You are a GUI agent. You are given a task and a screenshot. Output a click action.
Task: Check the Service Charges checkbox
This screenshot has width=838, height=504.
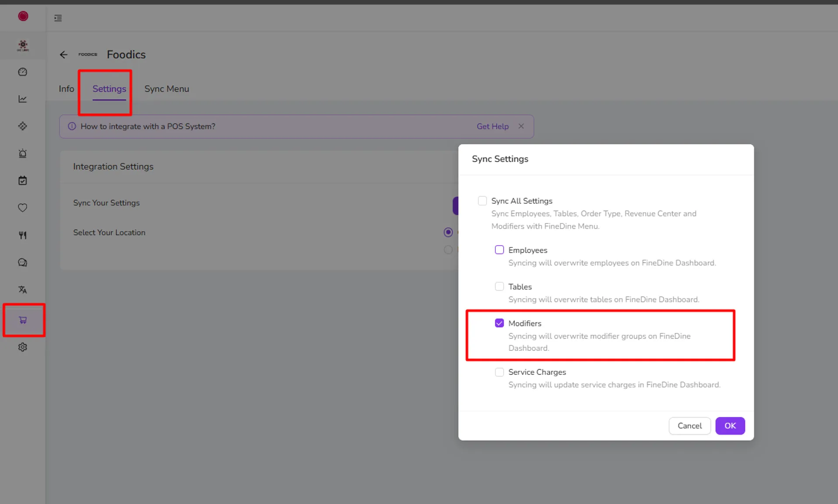coord(499,372)
